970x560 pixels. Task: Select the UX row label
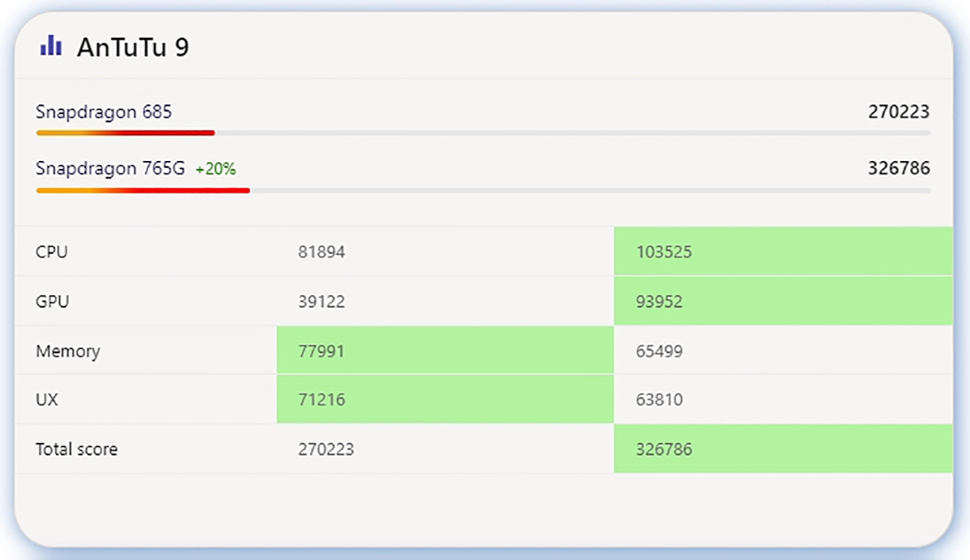tap(47, 400)
